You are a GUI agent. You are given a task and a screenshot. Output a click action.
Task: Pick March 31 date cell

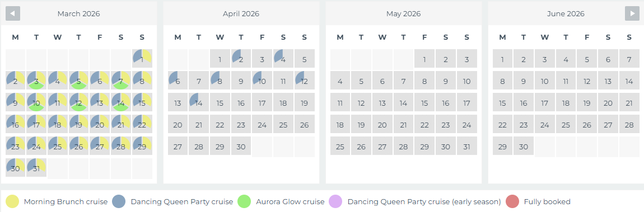click(x=36, y=167)
